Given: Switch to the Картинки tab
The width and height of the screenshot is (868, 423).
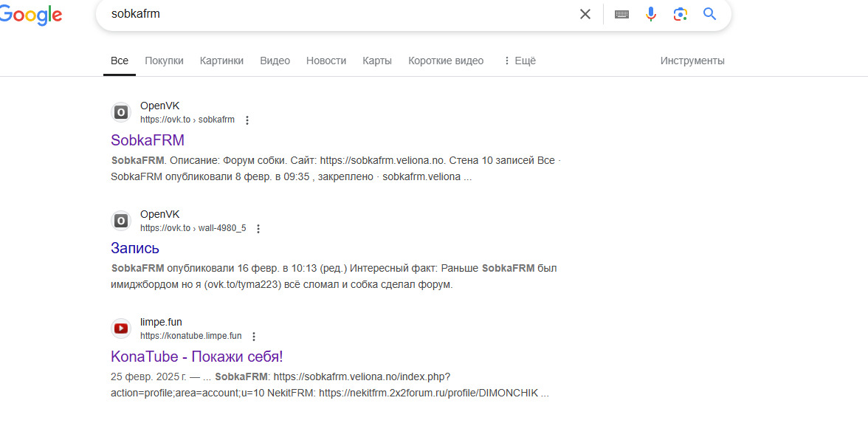Looking at the screenshot, I should [221, 61].
